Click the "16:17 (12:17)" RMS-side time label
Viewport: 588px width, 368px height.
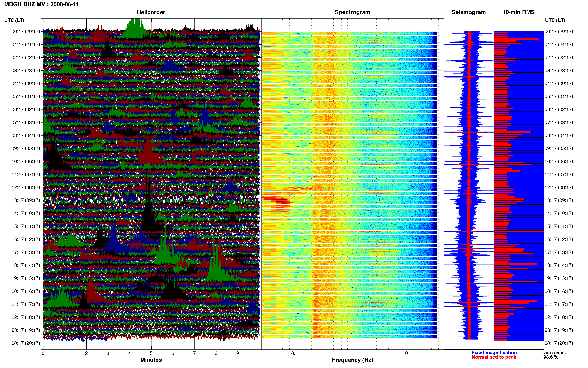point(559,239)
